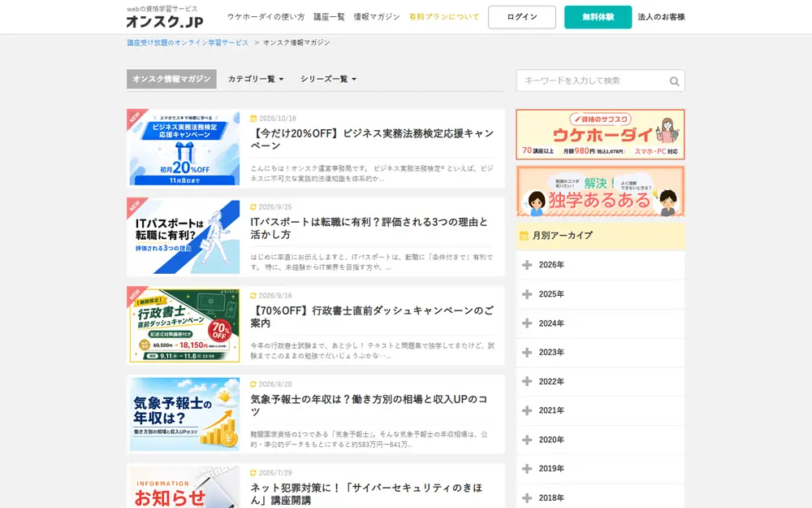Click the はじめに率直にお伝えしますと excerpt

[x=372, y=263]
